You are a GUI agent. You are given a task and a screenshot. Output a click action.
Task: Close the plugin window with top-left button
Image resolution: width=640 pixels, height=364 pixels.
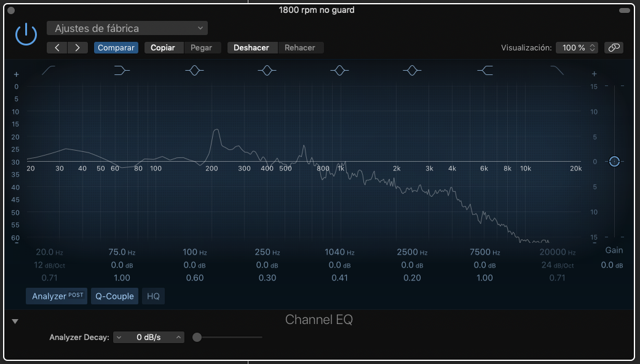pos(11,10)
